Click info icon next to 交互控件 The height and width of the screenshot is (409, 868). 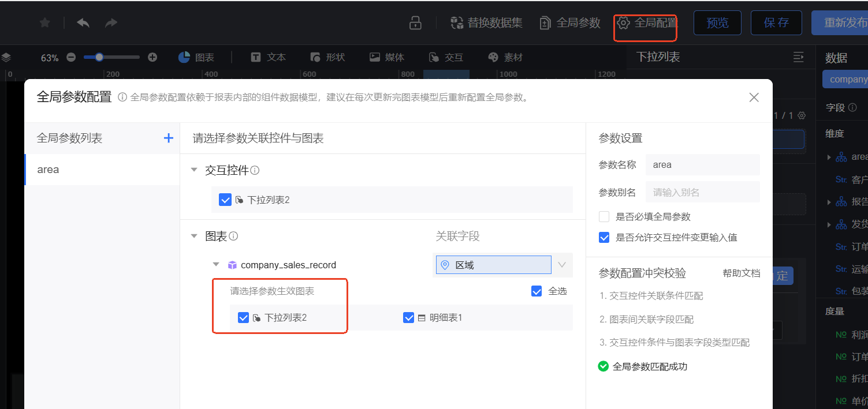[255, 170]
